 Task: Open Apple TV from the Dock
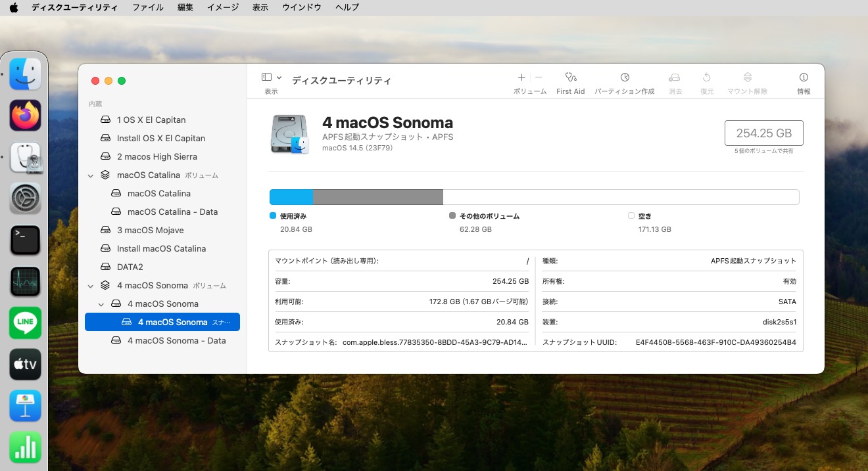point(26,365)
